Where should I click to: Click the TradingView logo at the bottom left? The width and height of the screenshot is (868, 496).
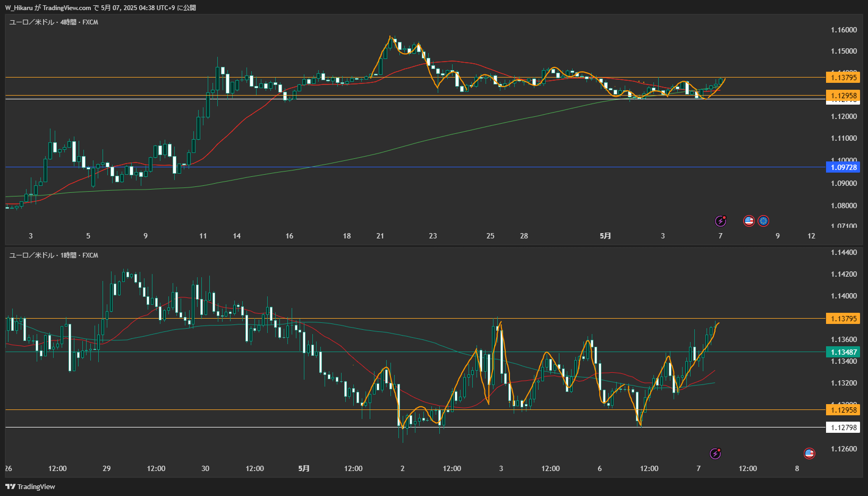click(x=30, y=486)
